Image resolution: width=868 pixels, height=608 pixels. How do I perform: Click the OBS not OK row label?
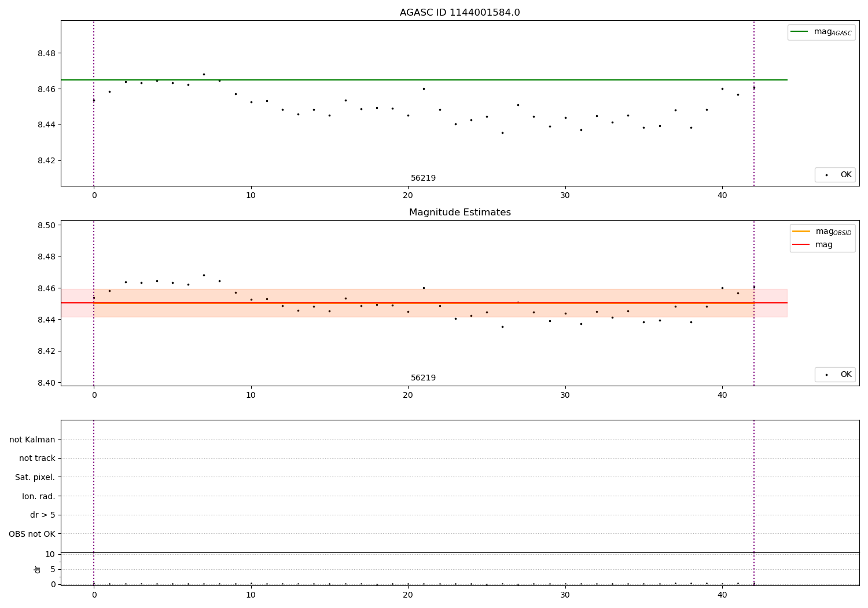coord(32,534)
